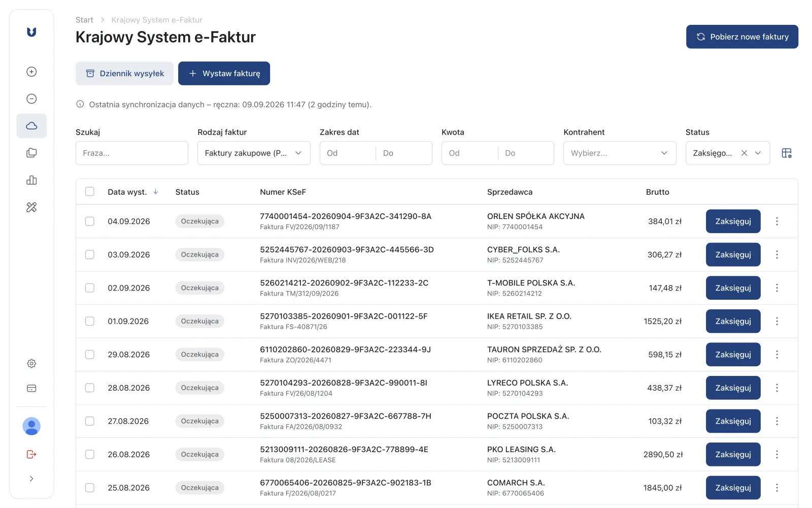Check the 03.09.2026 CYBER_FOLKS row checkbox
Viewport: 812px width, 508px height.
coord(90,255)
